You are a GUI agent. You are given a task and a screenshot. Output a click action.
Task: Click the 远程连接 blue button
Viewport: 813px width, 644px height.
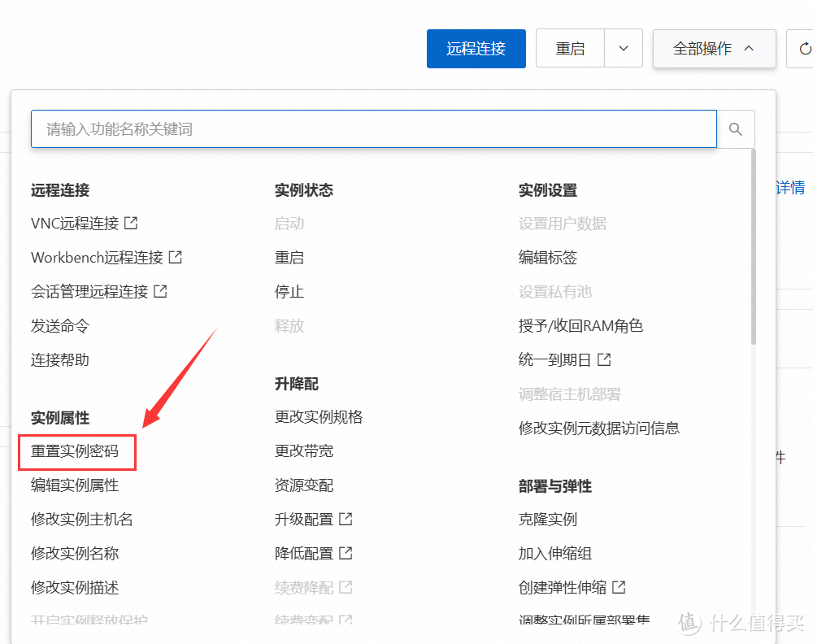(476, 49)
